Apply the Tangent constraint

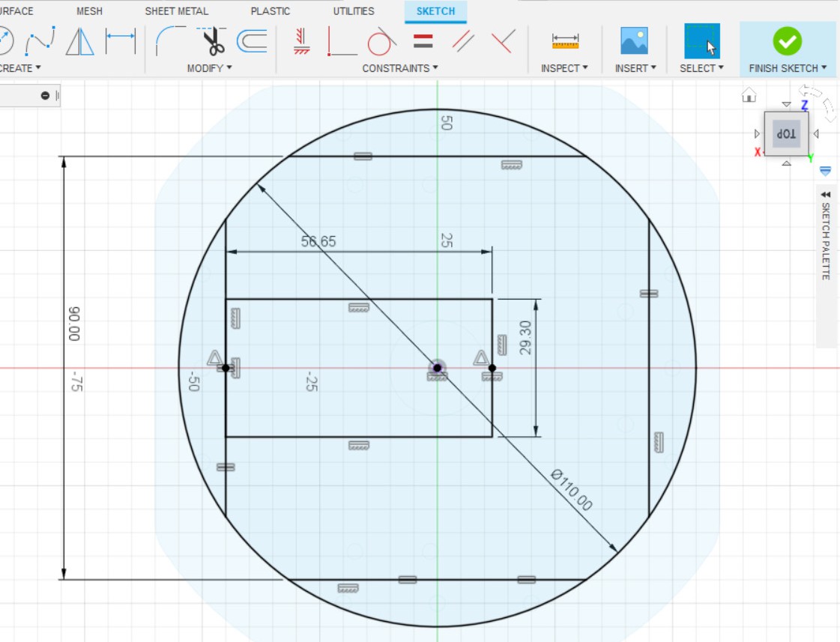(382, 41)
